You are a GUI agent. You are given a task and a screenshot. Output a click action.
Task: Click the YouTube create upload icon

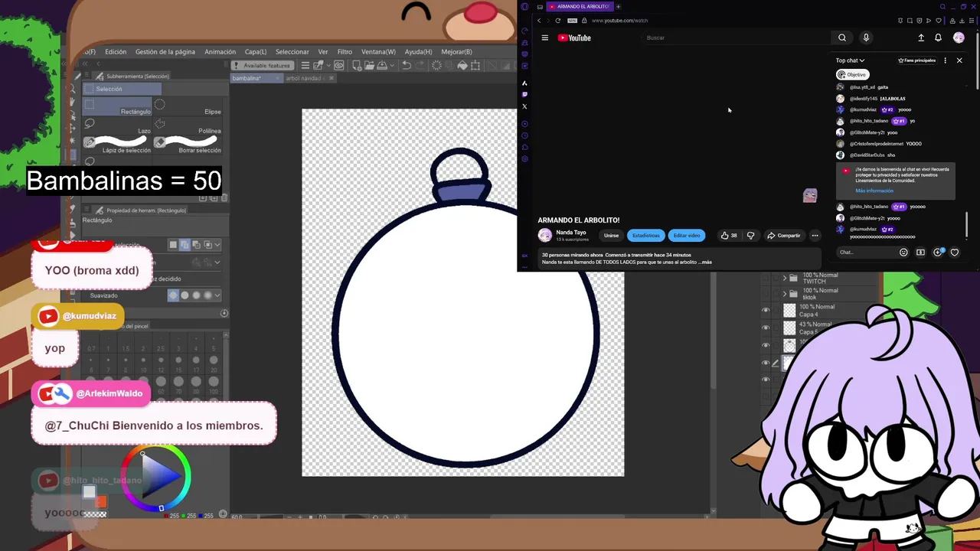click(921, 37)
